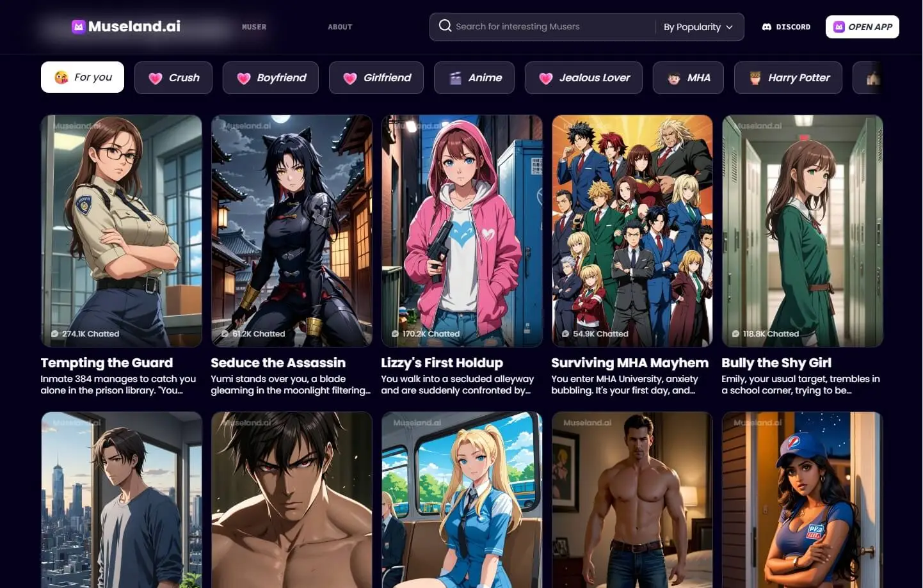This screenshot has height=588, width=923.
Task: Click the owl icon beside Harry Potter
Action: coord(755,78)
